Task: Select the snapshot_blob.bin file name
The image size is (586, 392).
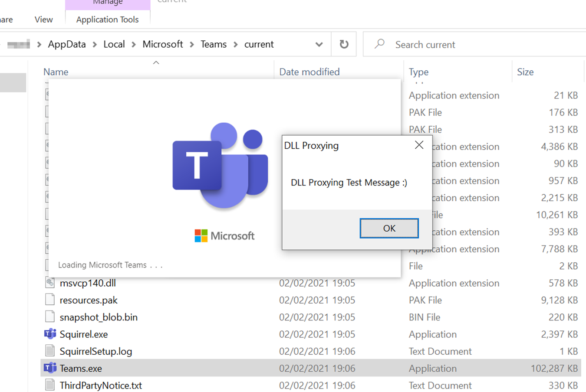Action: [x=99, y=317]
